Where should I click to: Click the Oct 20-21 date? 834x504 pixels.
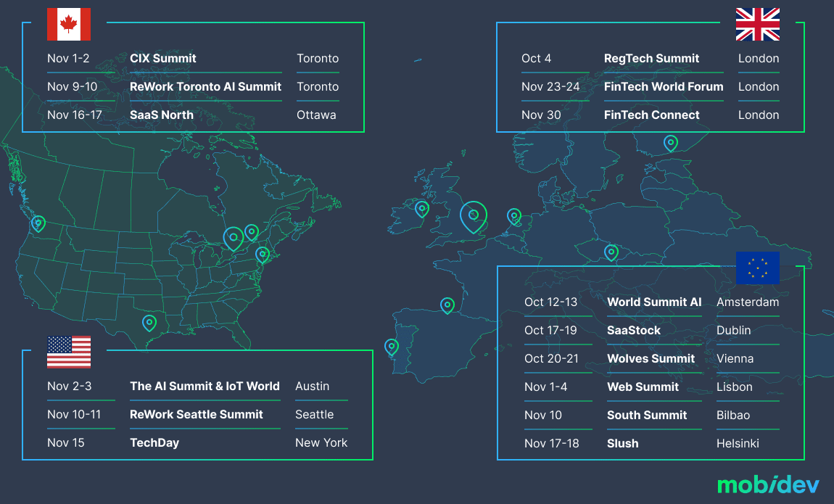click(551, 358)
